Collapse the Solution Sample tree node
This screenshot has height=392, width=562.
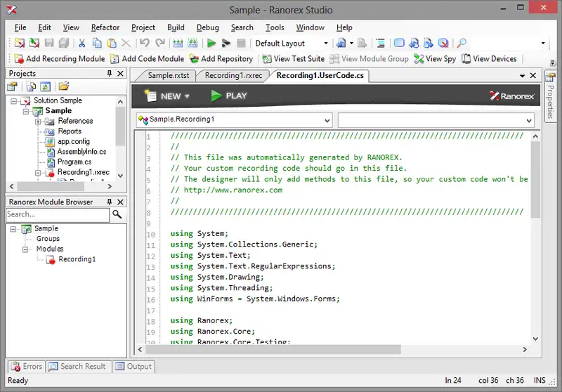click(x=13, y=101)
